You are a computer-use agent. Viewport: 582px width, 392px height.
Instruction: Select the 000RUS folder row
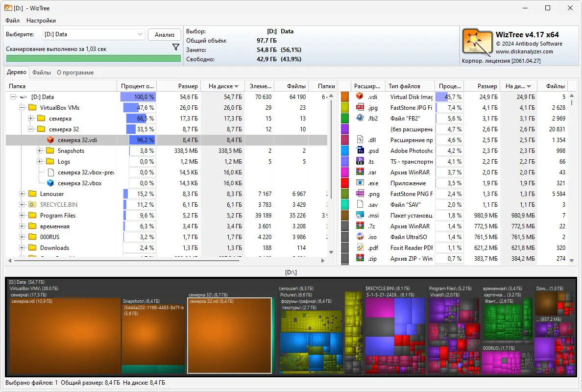[166, 237]
